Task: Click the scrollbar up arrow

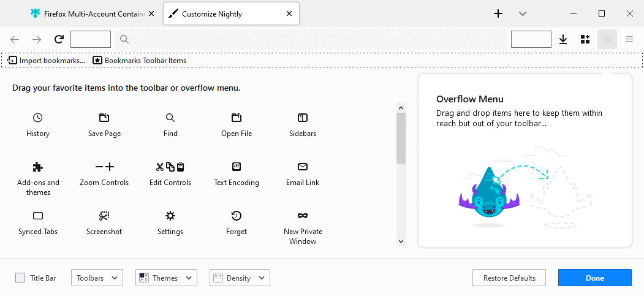Action: 401,108
